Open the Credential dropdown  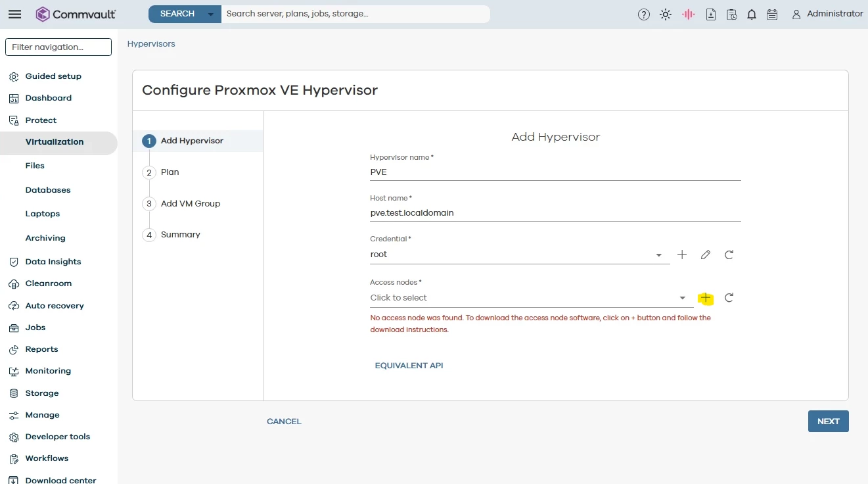click(x=658, y=255)
